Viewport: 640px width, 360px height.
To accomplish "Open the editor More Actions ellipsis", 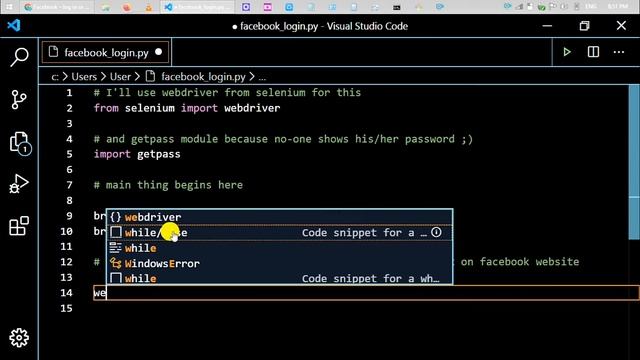I will pos(619,52).
